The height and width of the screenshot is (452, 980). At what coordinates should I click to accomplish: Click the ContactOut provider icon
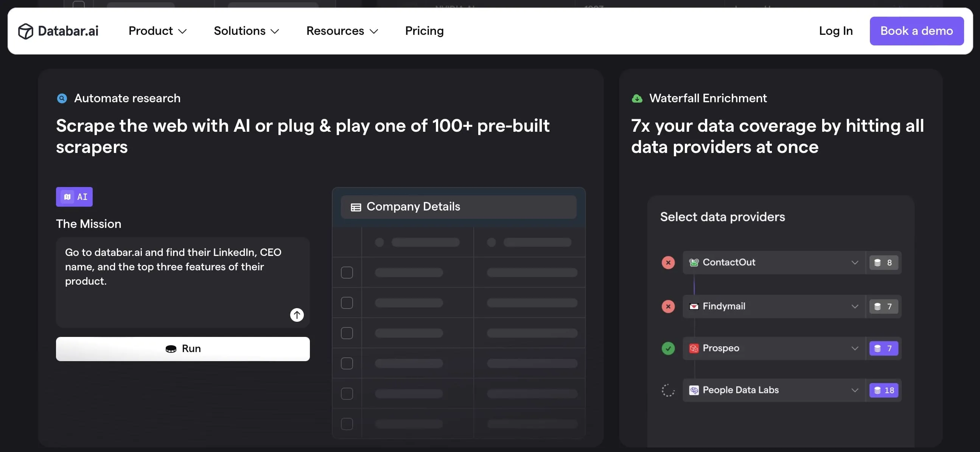[x=694, y=262]
